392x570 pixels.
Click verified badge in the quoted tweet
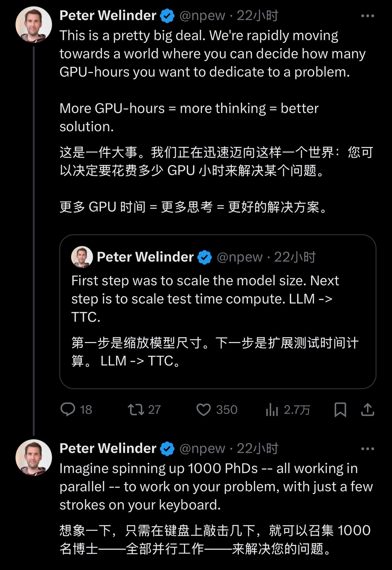point(204,257)
